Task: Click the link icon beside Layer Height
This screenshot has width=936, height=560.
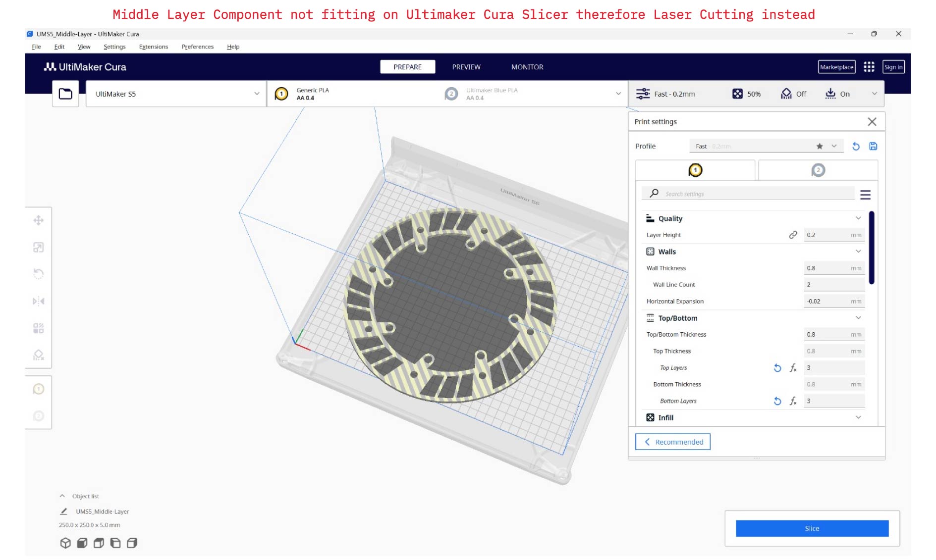Action: [793, 235]
